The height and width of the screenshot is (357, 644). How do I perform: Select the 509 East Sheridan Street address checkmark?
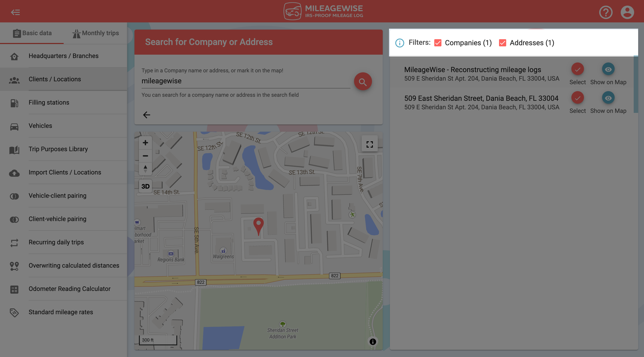[x=577, y=98]
